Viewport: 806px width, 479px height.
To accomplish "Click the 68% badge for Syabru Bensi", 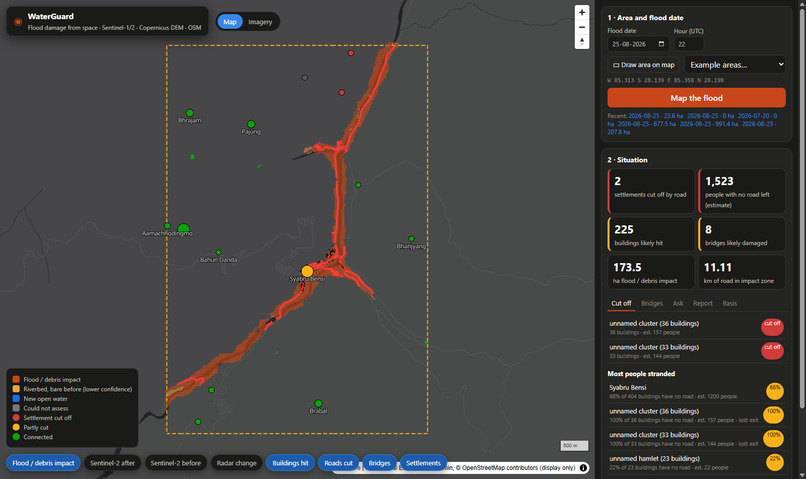I will 775,391.
